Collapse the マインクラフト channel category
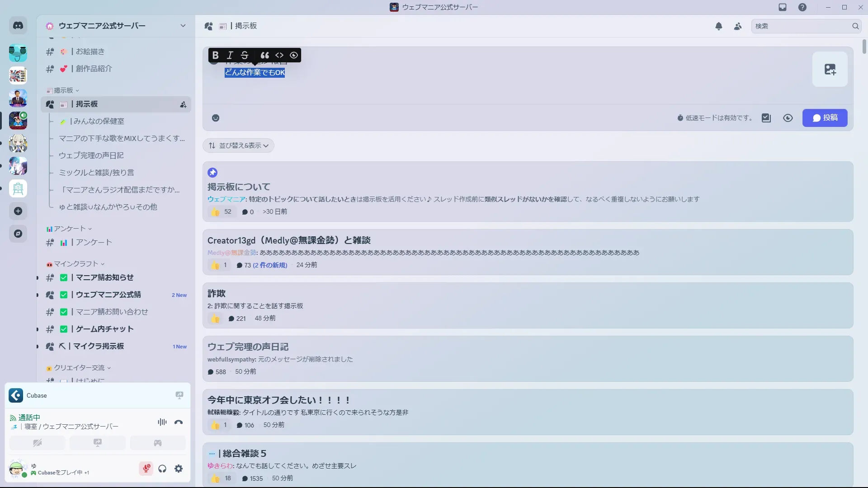 pos(76,264)
